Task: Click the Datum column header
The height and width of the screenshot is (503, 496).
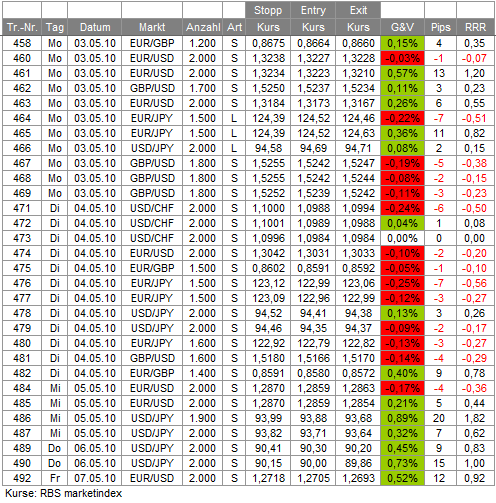Action: click(x=95, y=27)
